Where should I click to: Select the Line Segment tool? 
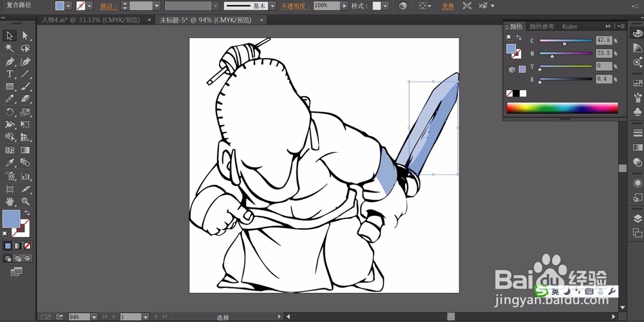[26, 74]
